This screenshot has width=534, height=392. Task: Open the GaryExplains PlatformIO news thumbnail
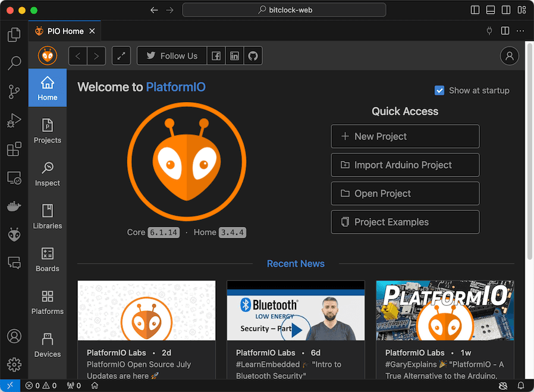click(x=445, y=310)
